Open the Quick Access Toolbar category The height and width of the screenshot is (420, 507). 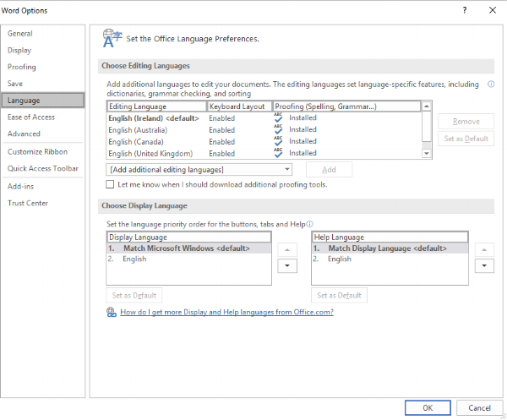[x=43, y=168]
